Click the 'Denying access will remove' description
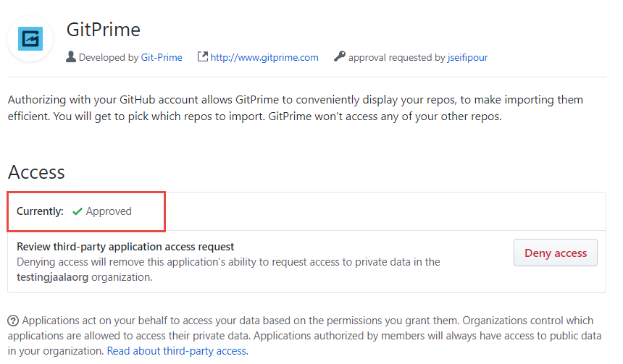This screenshot has height=364, width=623. coord(228,269)
